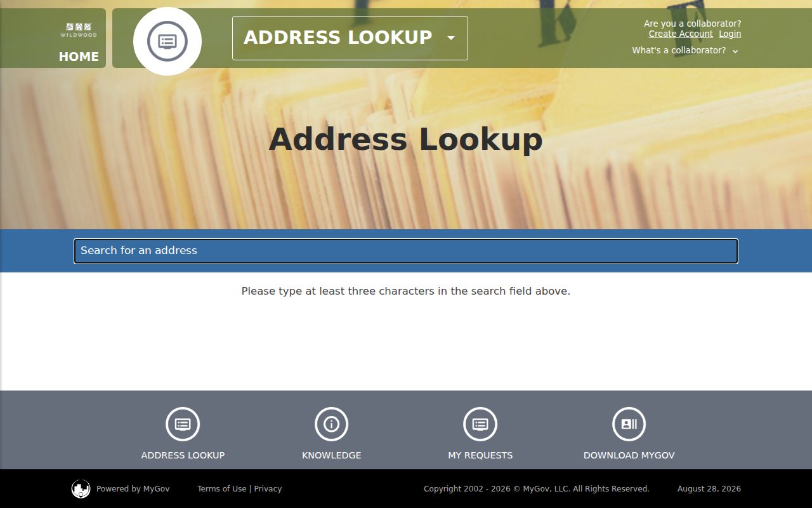
Task: Open the MY REQUESTS footer label
Action: [480, 455]
